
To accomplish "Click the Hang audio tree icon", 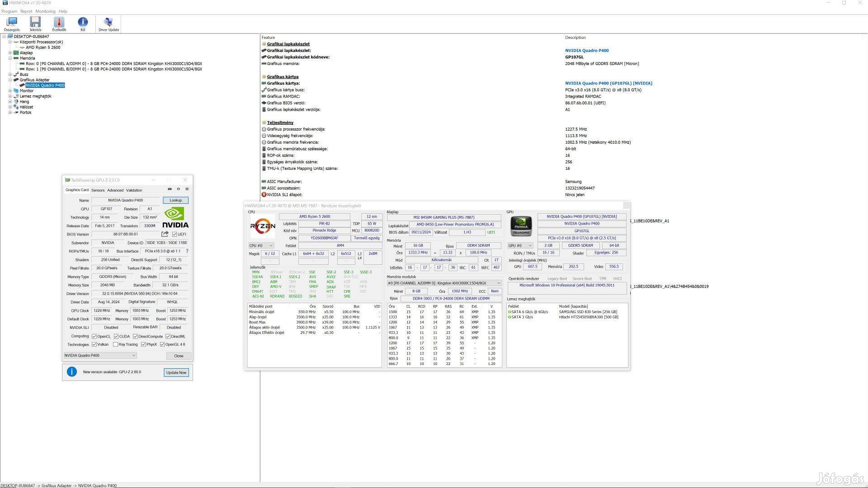I will tap(16, 102).
